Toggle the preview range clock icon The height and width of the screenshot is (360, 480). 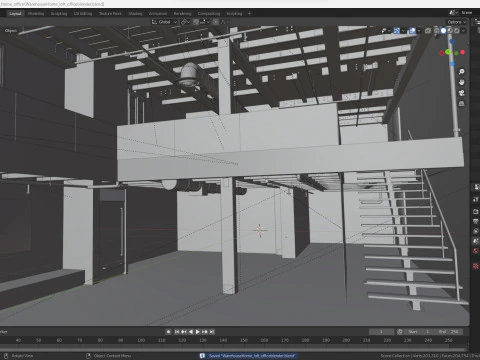coord(400,332)
